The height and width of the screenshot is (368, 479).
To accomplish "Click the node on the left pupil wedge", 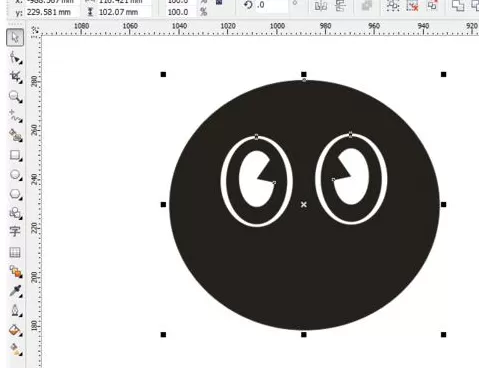I will 274,183.
